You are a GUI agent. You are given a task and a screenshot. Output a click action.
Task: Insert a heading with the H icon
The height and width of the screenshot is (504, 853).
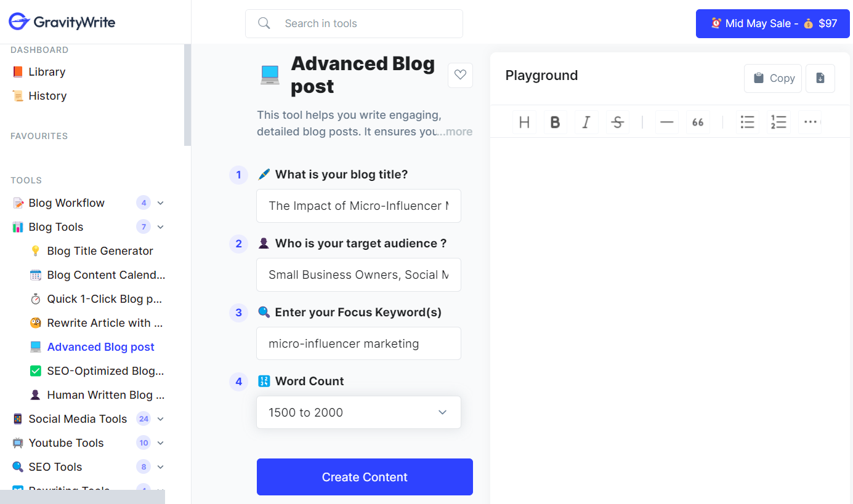(x=524, y=122)
